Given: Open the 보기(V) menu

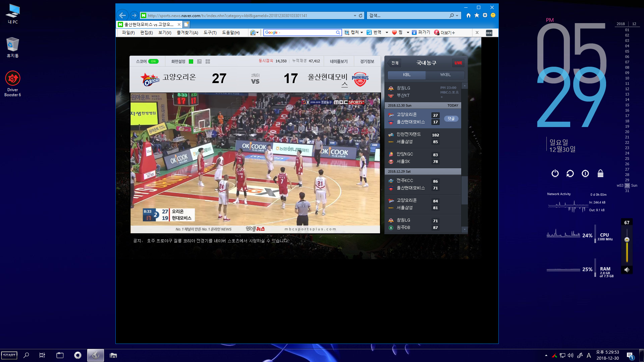Looking at the screenshot, I should pyautogui.click(x=165, y=33).
